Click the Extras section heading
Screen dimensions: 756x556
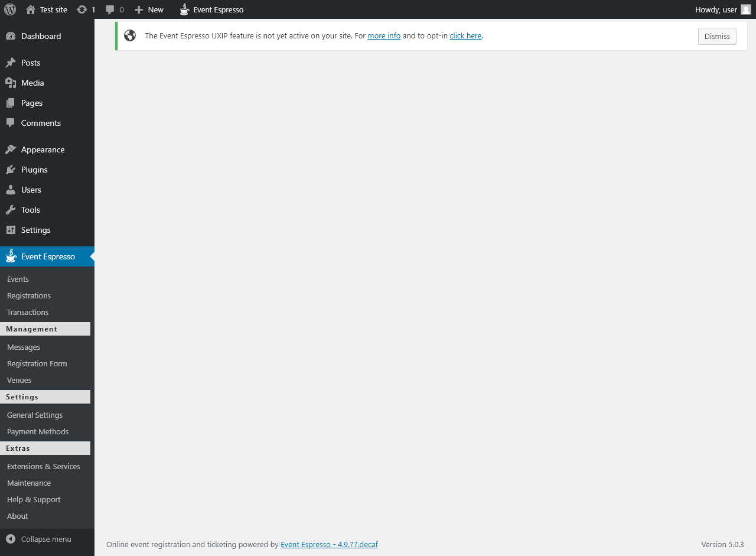tap(45, 448)
